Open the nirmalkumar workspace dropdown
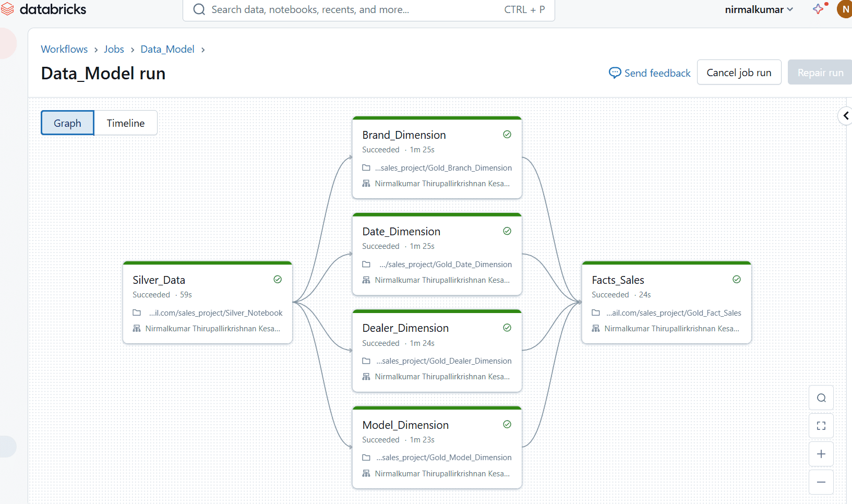The width and height of the screenshot is (852, 504). [759, 9]
